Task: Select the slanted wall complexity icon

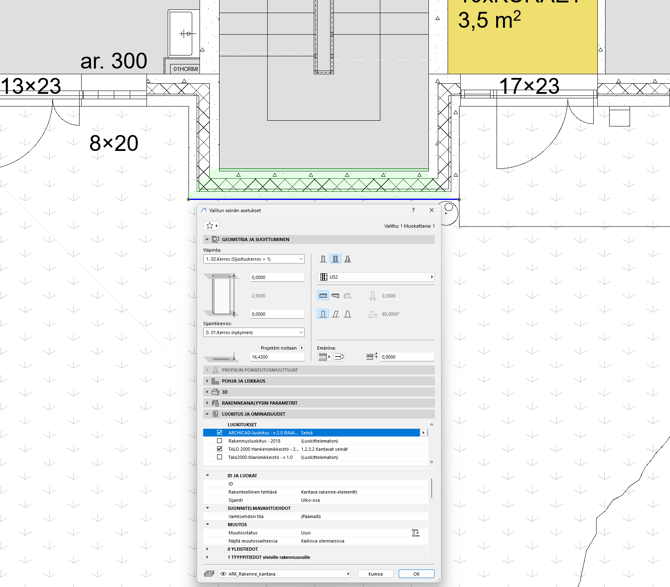Action: (x=335, y=314)
